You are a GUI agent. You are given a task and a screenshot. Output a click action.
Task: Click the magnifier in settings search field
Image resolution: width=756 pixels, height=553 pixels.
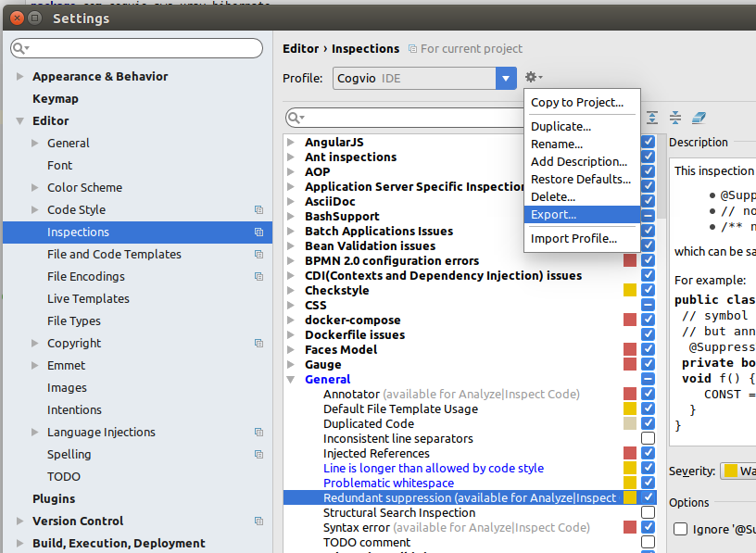pos(20,48)
